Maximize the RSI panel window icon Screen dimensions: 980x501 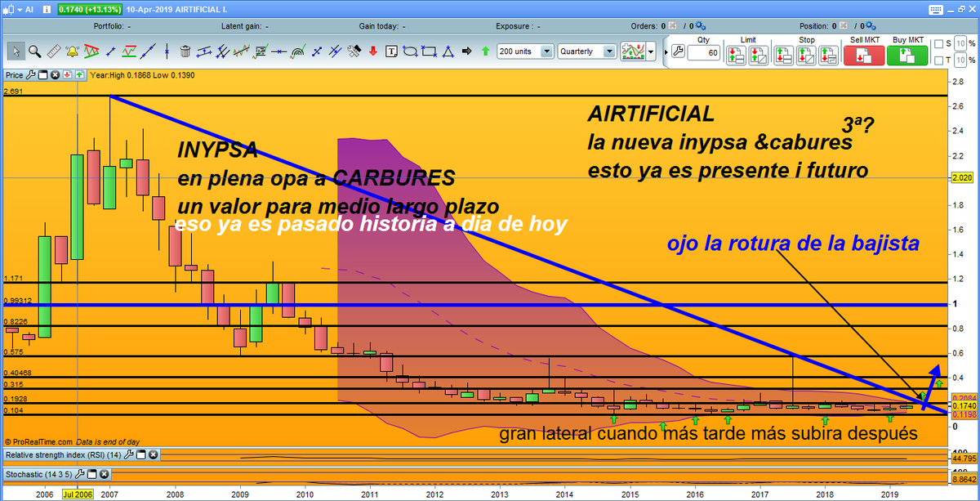(140, 455)
